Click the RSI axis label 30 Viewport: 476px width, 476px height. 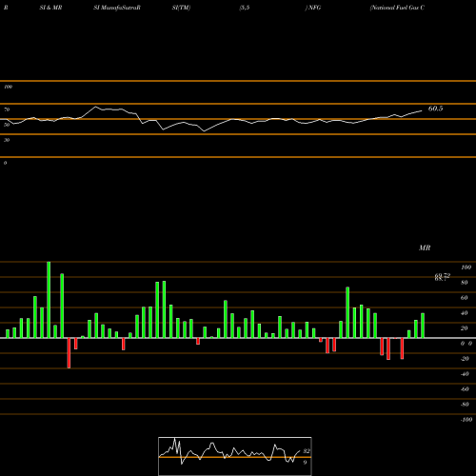[x=7, y=140]
